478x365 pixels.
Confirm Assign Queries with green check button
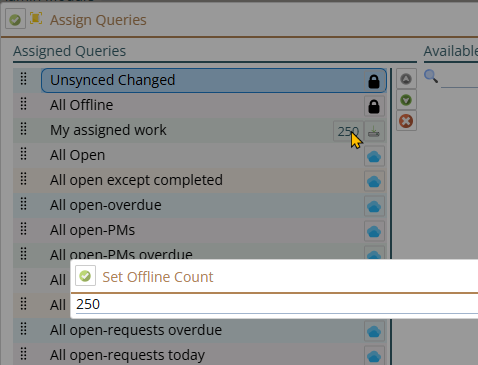pyautogui.click(x=15, y=20)
